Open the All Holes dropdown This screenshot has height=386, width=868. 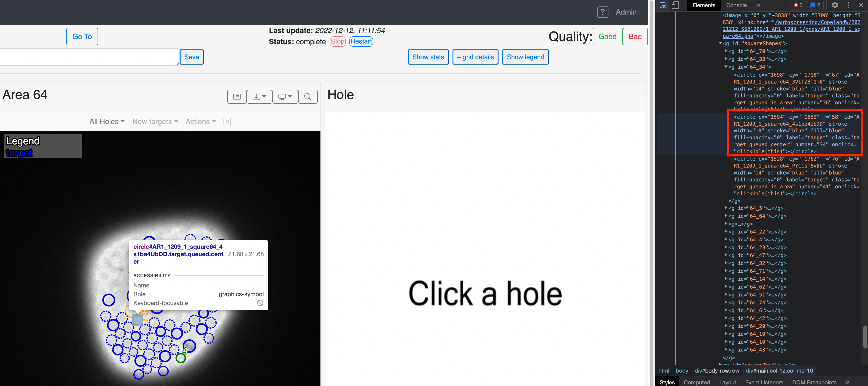107,121
